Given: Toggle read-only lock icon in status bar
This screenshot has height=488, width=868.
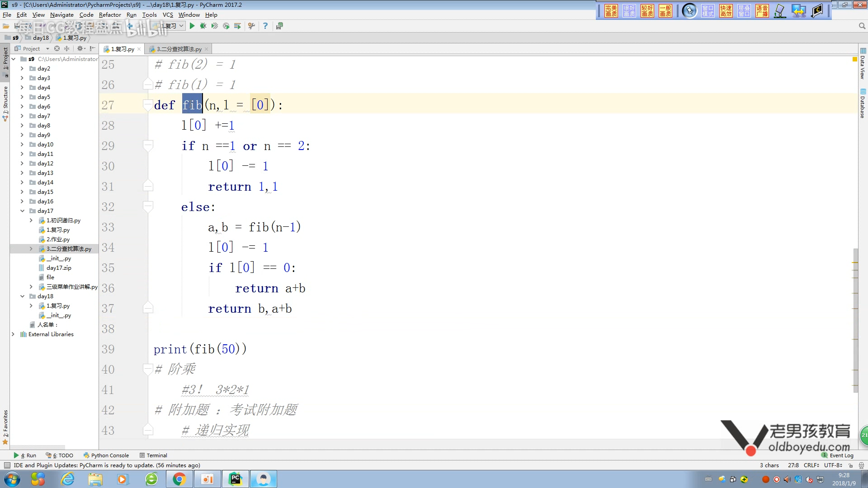Looking at the screenshot, I should (850, 465).
